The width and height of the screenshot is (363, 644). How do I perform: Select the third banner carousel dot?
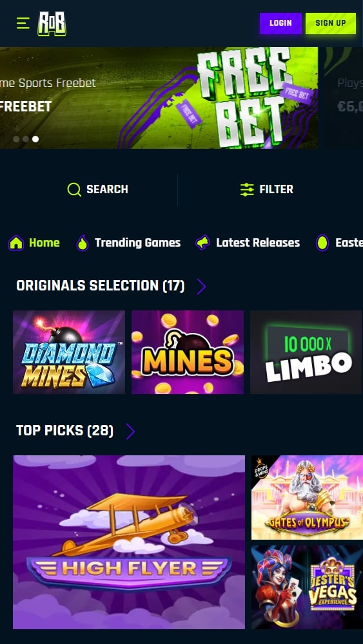pyautogui.click(x=35, y=139)
